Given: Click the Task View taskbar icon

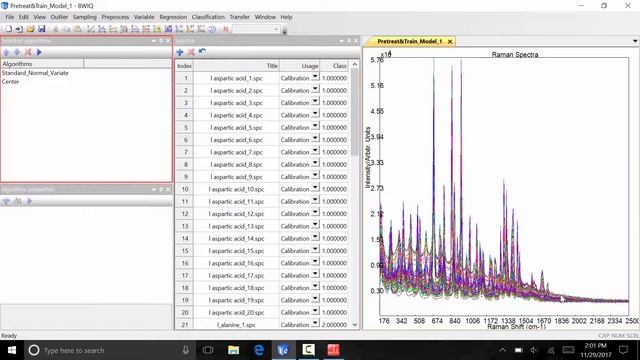Looking at the screenshot, I should (208, 350).
